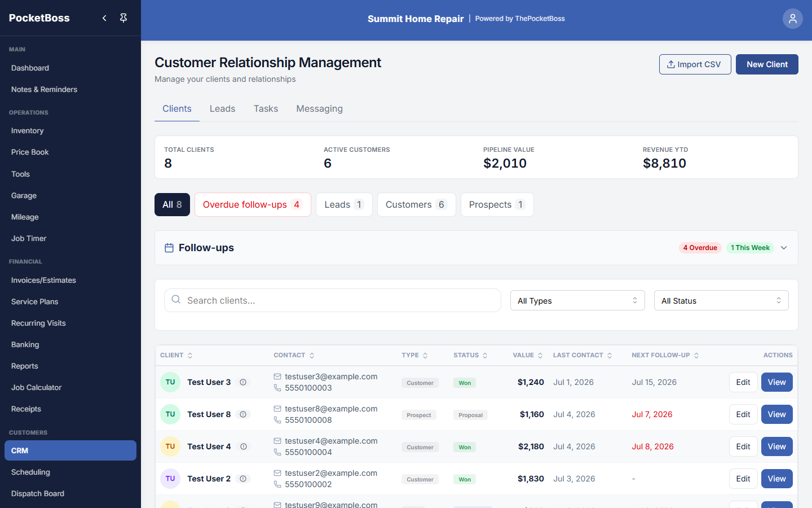Screen dimensions: 812x508
Task: Edit the Test User 4 record
Action: pyautogui.click(x=743, y=446)
